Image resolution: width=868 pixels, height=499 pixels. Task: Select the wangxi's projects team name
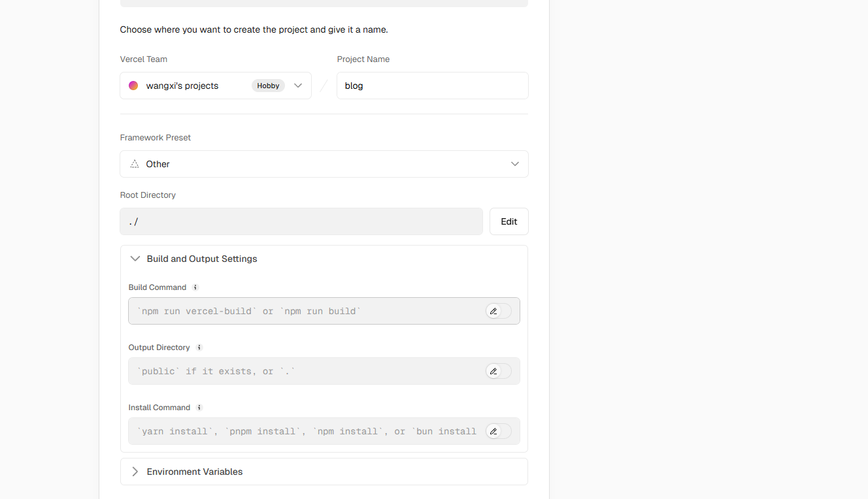pos(182,86)
